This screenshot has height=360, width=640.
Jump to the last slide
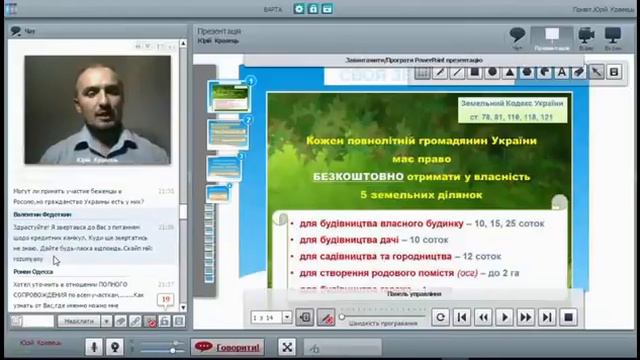pos(547,317)
